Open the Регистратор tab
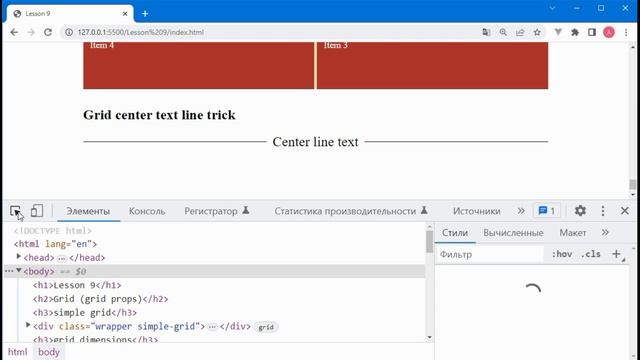Viewport: 640px width, 360px height. click(x=217, y=211)
